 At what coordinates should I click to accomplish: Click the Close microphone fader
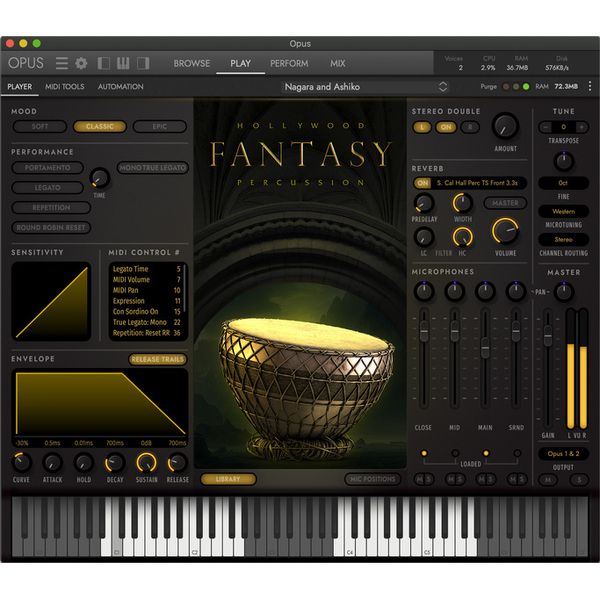pyautogui.click(x=424, y=331)
